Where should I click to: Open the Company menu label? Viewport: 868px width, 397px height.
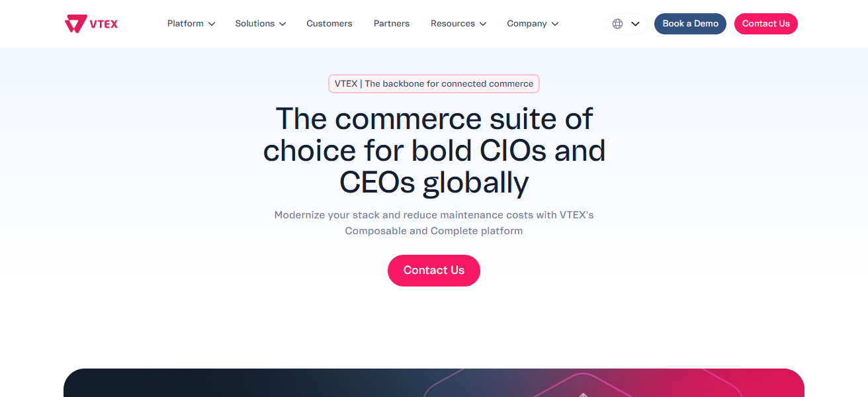click(x=527, y=24)
